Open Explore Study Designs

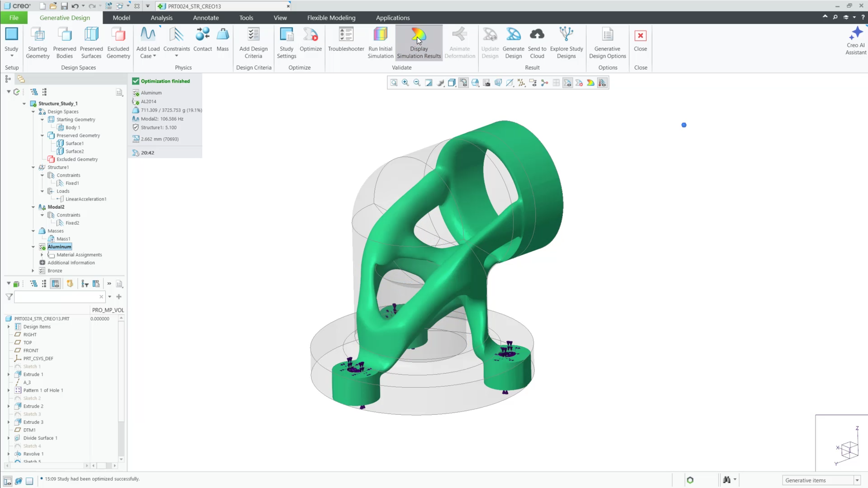click(x=566, y=43)
